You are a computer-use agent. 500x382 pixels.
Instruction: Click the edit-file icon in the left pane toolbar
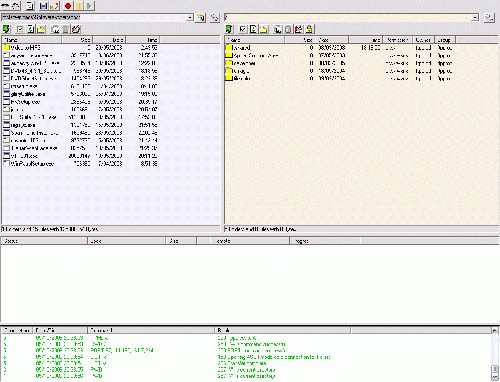coord(76,29)
